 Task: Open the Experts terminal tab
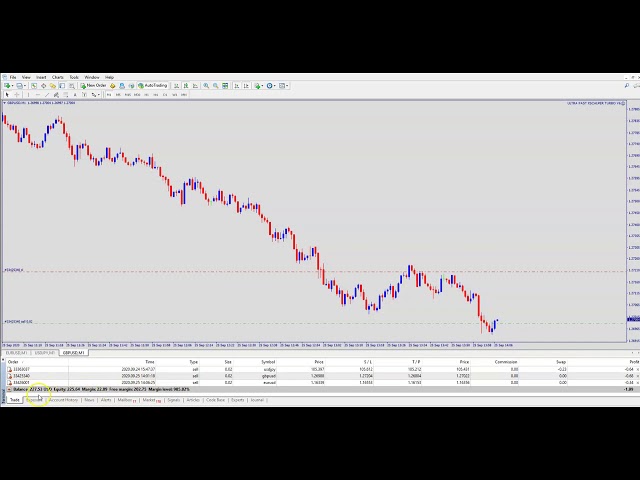tap(238, 400)
